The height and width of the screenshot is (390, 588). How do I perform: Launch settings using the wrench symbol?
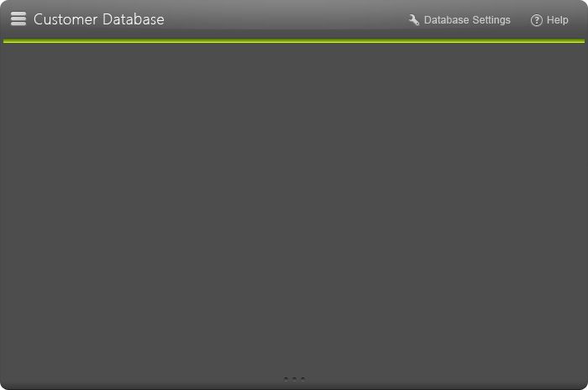pos(414,20)
